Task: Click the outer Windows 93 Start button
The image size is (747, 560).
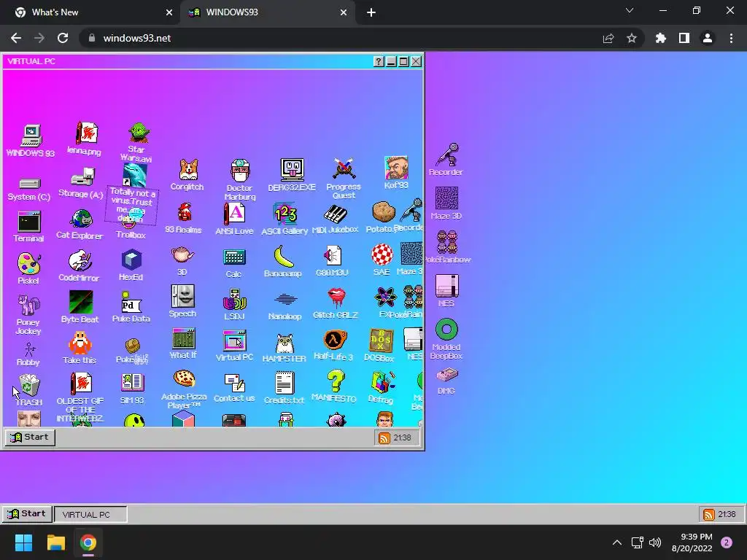Action: pyautogui.click(x=27, y=514)
